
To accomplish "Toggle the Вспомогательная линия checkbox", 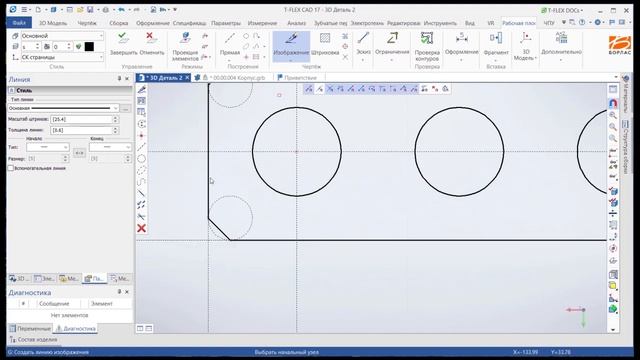I will point(11,168).
